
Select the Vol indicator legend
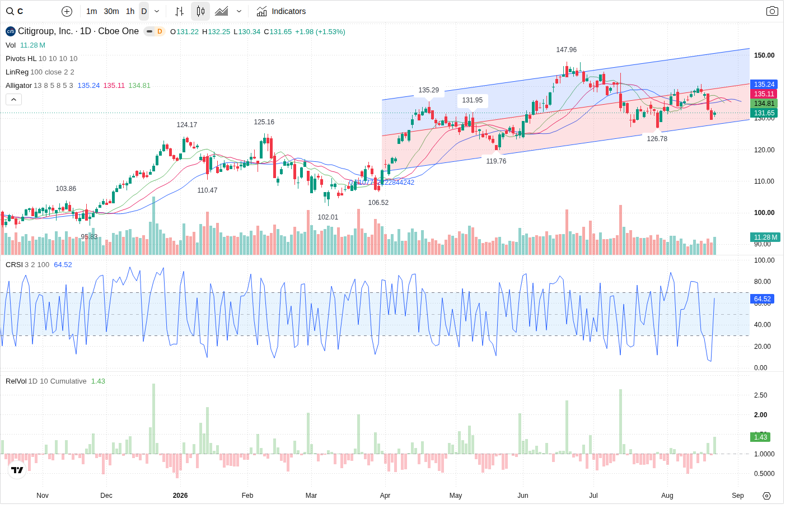tap(11, 45)
